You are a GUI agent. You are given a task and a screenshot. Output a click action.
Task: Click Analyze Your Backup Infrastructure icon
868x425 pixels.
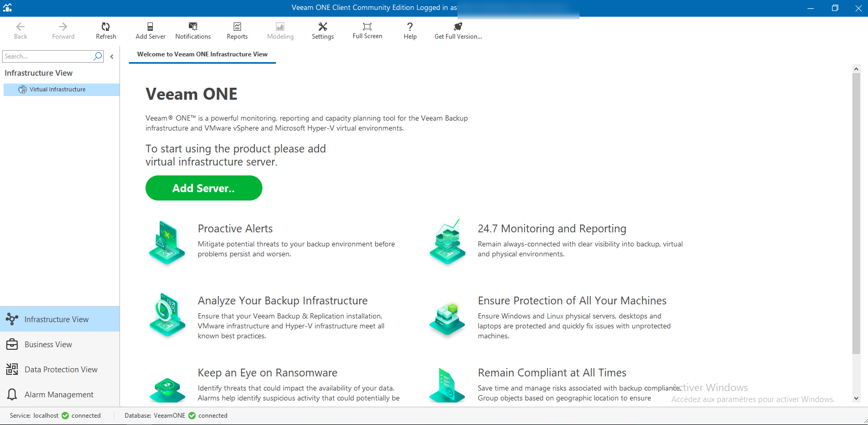[167, 315]
